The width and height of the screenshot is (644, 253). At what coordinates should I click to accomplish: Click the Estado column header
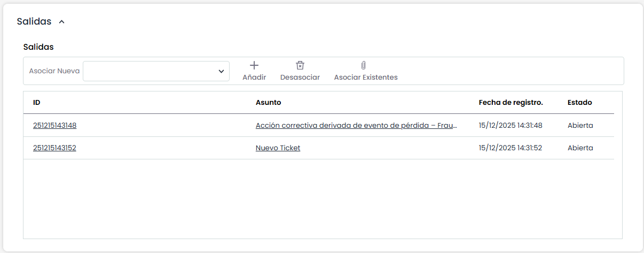pyautogui.click(x=579, y=103)
